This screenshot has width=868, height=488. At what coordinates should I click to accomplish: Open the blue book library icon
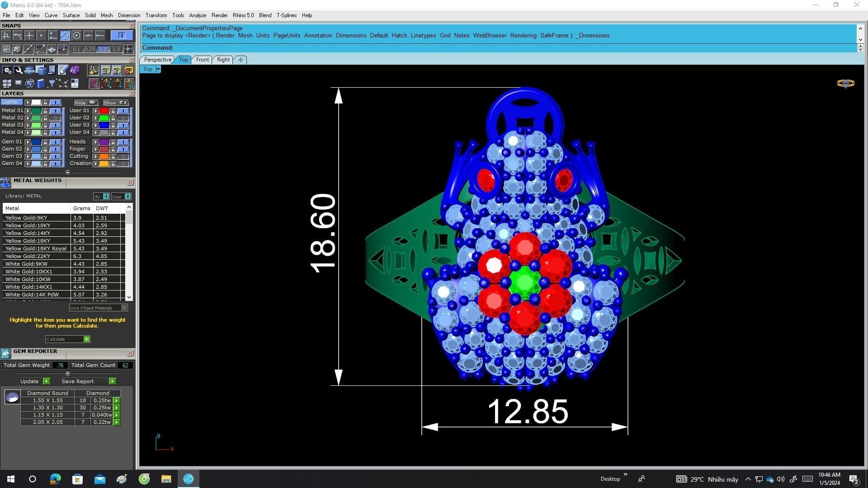pyautogui.click(x=41, y=84)
